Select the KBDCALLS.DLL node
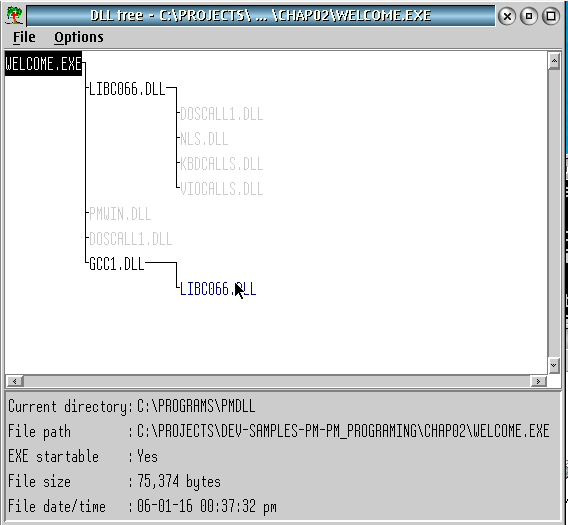This screenshot has height=525, width=568. [221, 164]
